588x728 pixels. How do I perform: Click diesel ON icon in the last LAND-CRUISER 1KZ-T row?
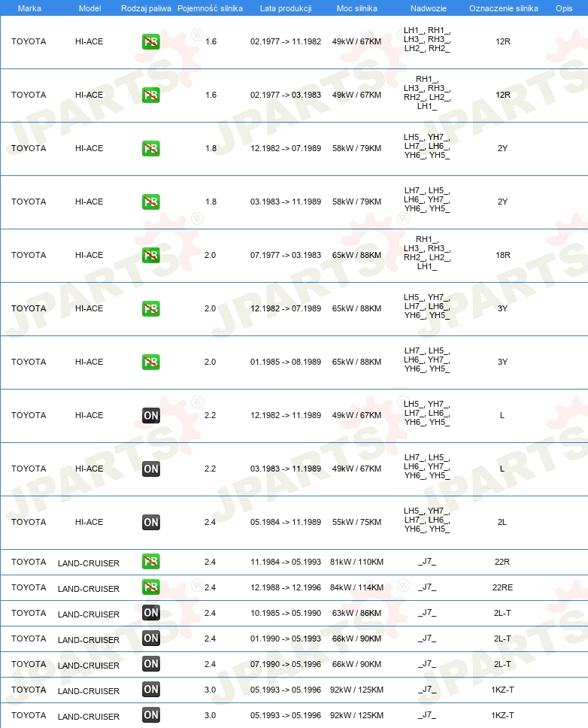click(151, 715)
